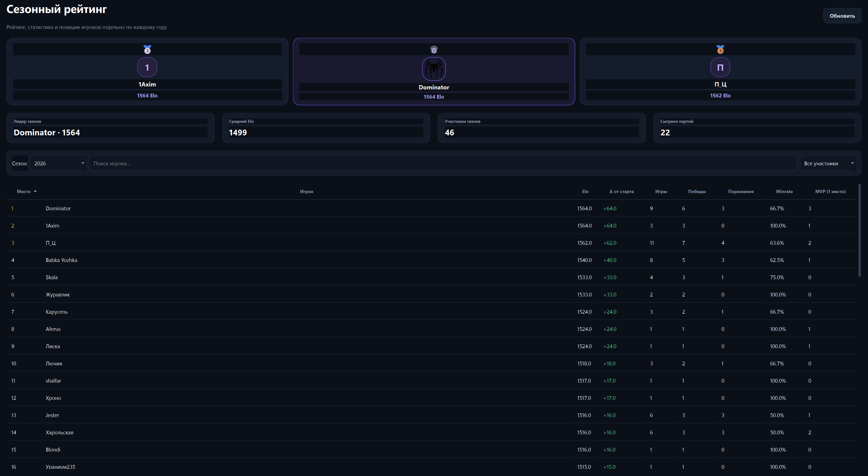Sort by the Игрок column header
The height and width of the screenshot is (476, 868).
pos(307,192)
